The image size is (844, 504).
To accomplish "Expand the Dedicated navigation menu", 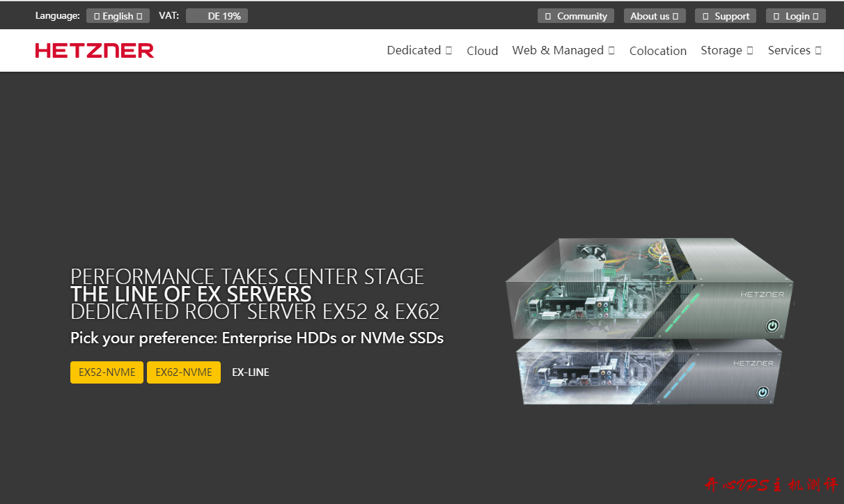I will (x=419, y=50).
